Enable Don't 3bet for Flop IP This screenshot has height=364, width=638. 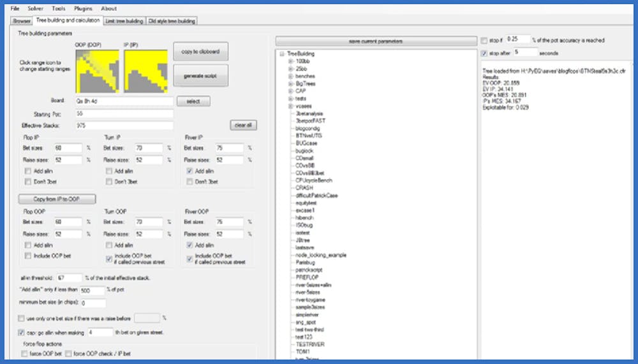(27, 182)
